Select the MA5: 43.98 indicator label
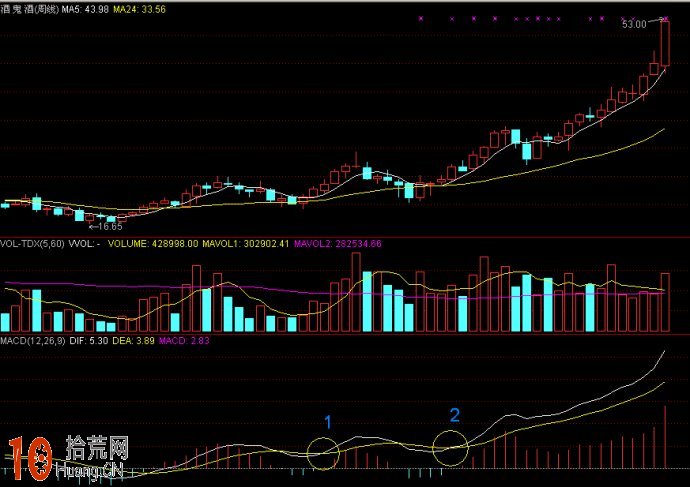This screenshot has height=487, width=690. (85, 9)
